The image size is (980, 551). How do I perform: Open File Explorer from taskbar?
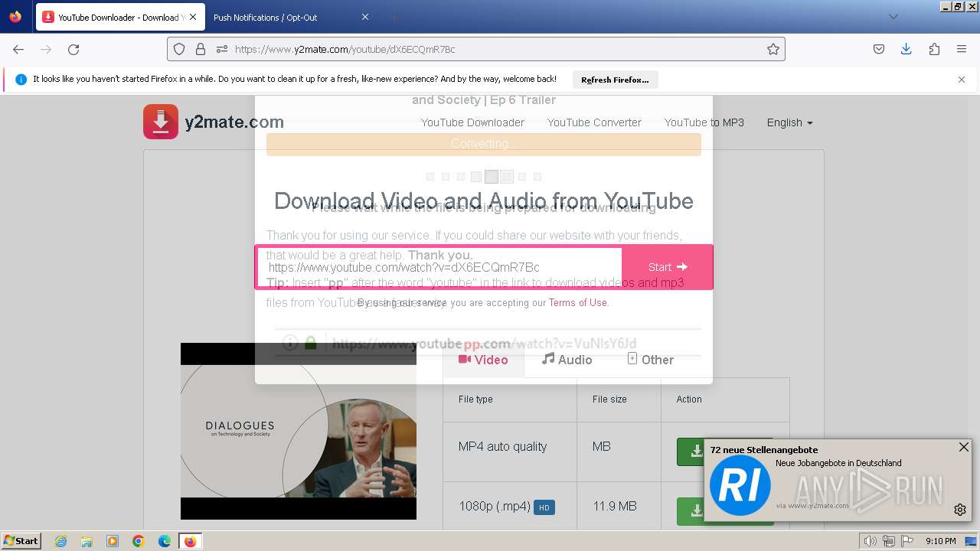tap(87, 541)
